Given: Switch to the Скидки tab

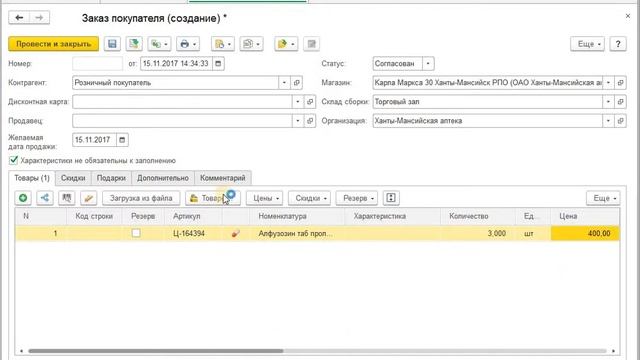Looking at the screenshot, I should pyautogui.click(x=73, y=178).
